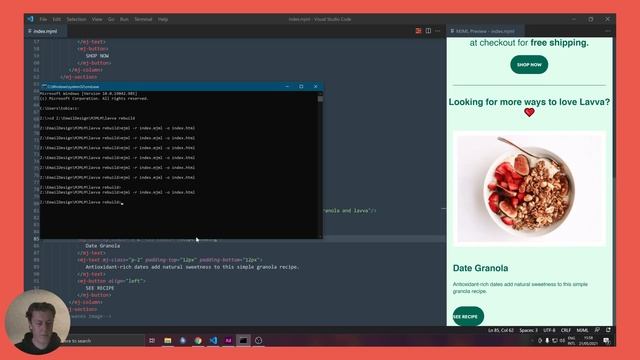Screen dimensions: 640x360
Task: Click the Date Granola heading in preview
Action: 480,268
